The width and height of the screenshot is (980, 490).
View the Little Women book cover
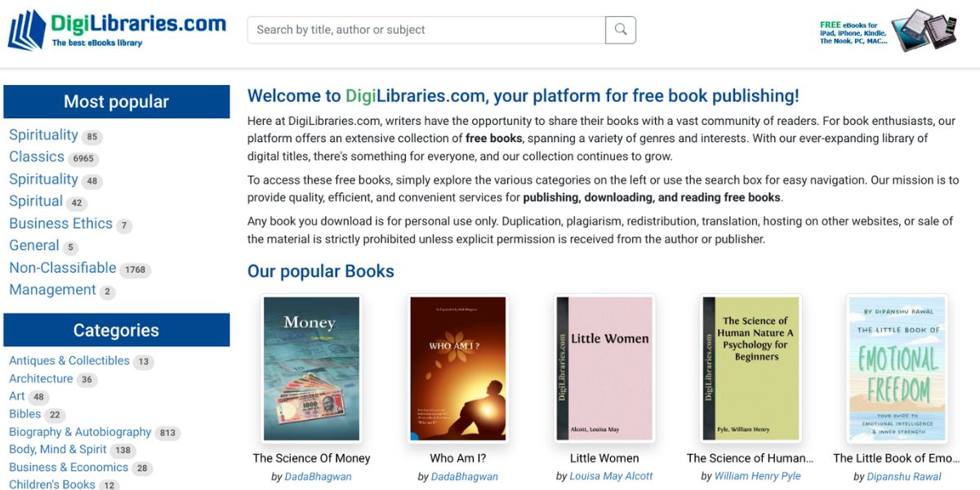click(x=604, y=367)
